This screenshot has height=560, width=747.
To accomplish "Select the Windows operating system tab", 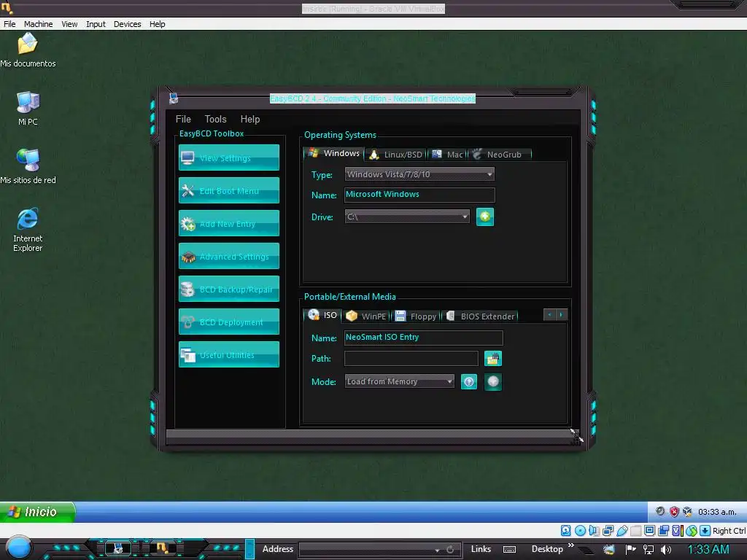I will [333, 153].
